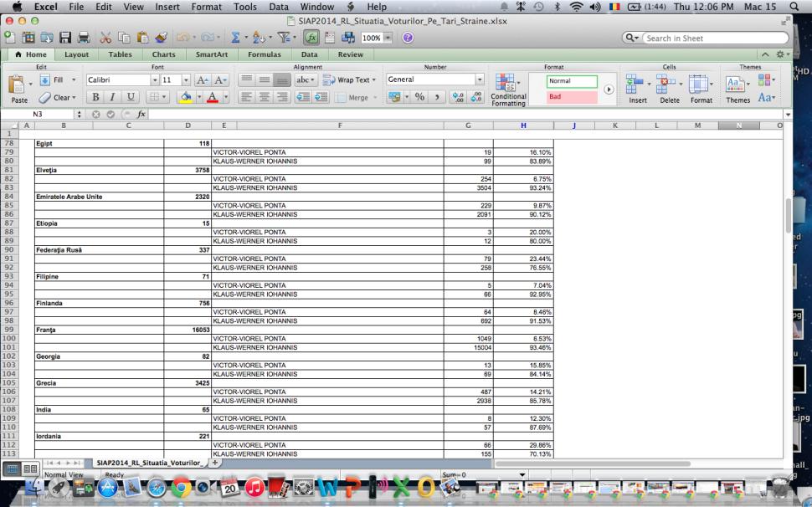Screen dimensions: 812x507
Task: Click the Print icon in the toolbar
Action: [84, 38]
